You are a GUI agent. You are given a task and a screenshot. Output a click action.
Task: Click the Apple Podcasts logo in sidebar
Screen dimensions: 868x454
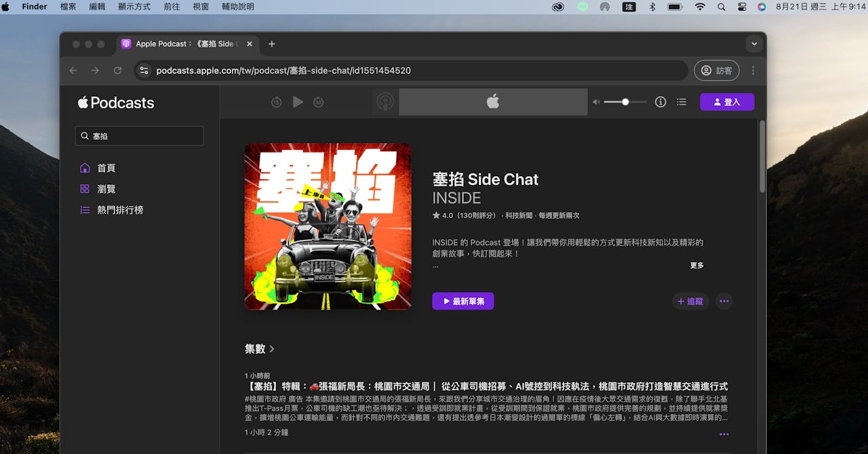click(116, 103)
